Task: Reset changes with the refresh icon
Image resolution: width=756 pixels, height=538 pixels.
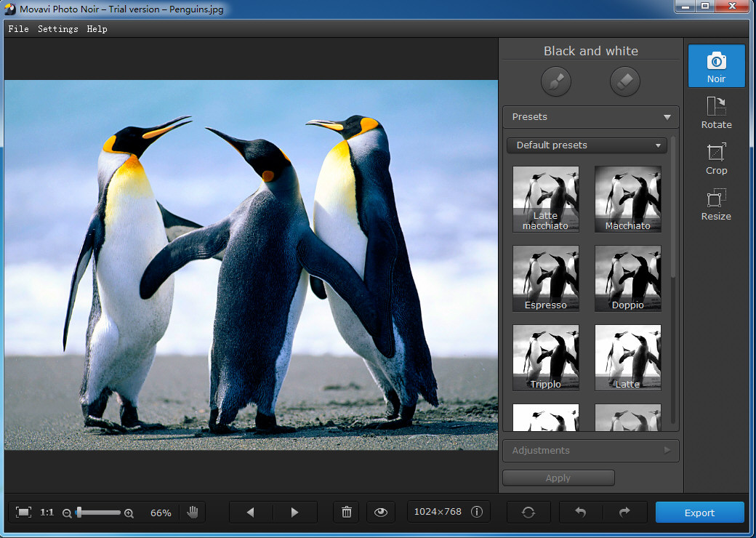Action: pyautogui.click(x=528, y=512)
